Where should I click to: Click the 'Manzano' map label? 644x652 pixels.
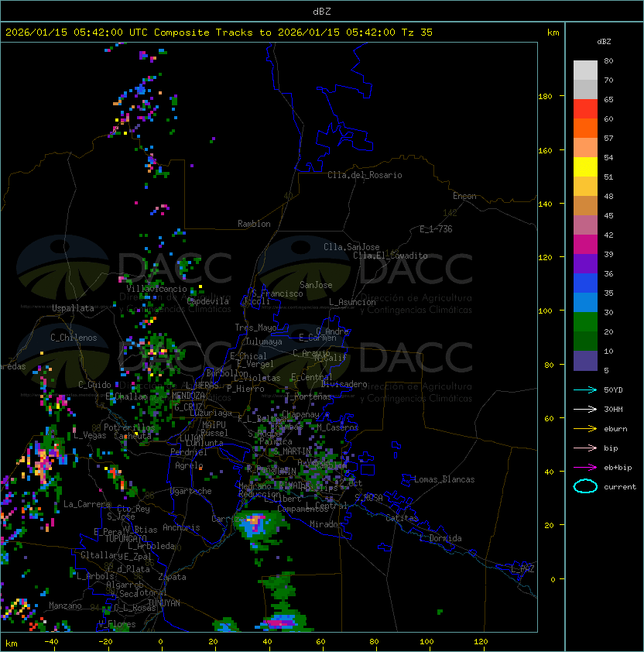65,606
